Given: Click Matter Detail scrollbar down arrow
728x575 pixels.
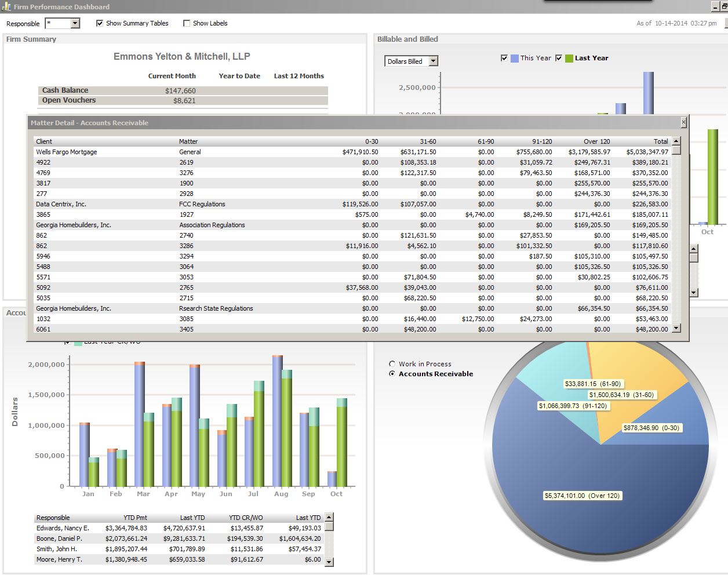Looking at the screenshot, I should coord(676,328).
